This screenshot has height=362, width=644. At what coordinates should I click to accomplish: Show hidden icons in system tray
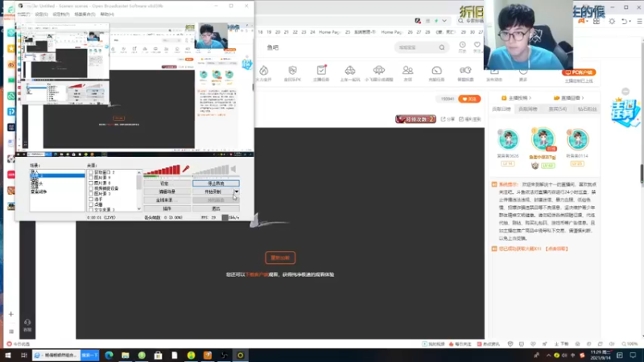click(x=549, y=355)
